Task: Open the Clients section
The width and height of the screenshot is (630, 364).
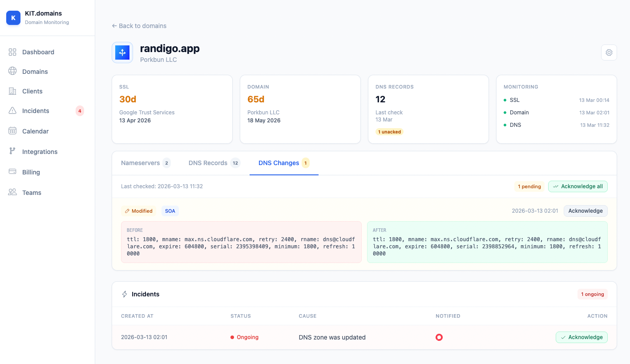Action: click(x=32, y=91)
